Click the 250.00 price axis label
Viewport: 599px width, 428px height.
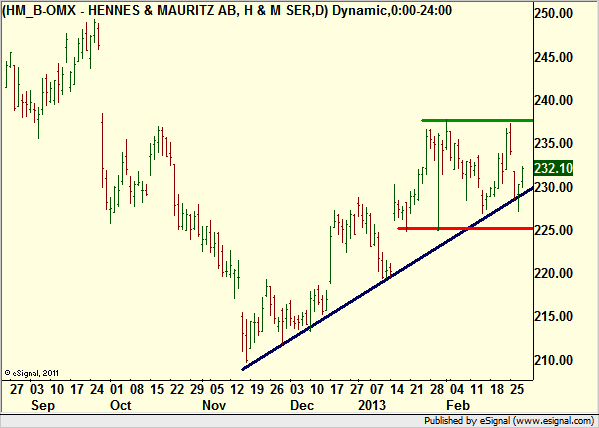pos(554,14)
